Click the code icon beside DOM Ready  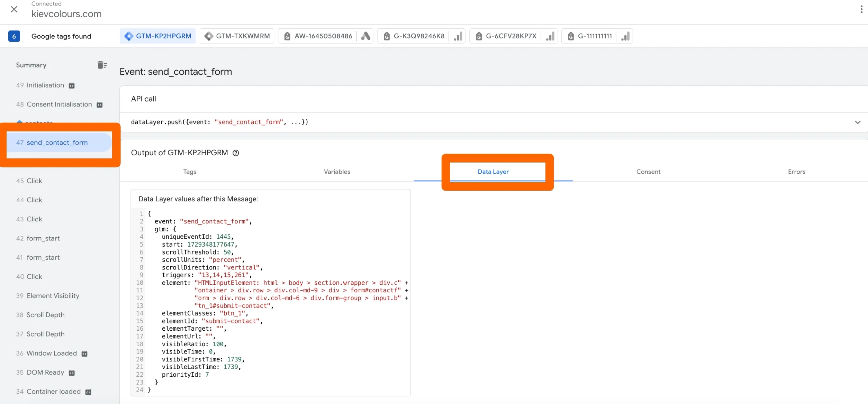[72, 373]
